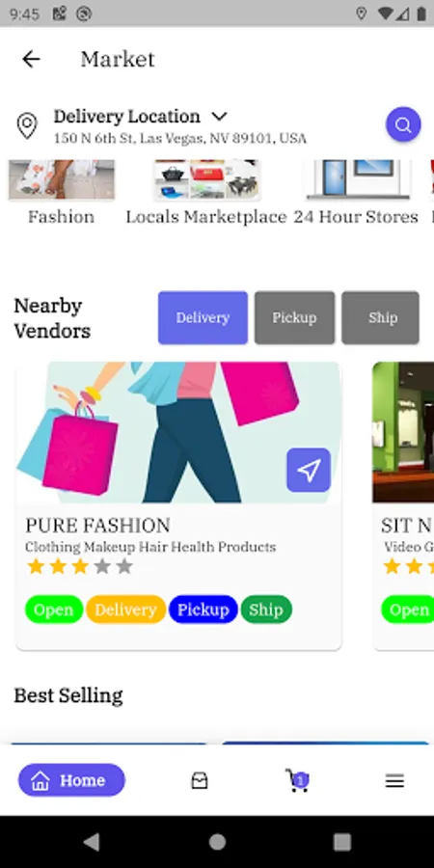
Task: Open the hamburger menu in bottom bar
Action: pyautogui.click(x=394, y=780)
